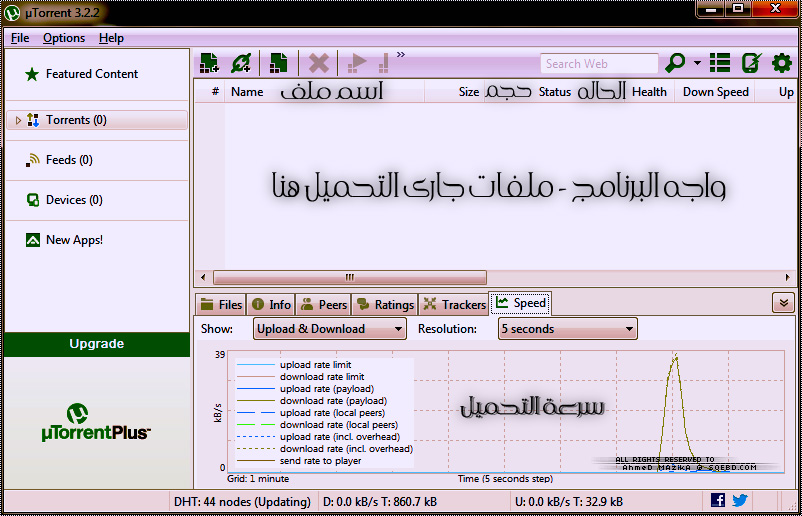The height and width of the screenshot is (516, 802).
Task: Open the Help menu
Action: 112,38
